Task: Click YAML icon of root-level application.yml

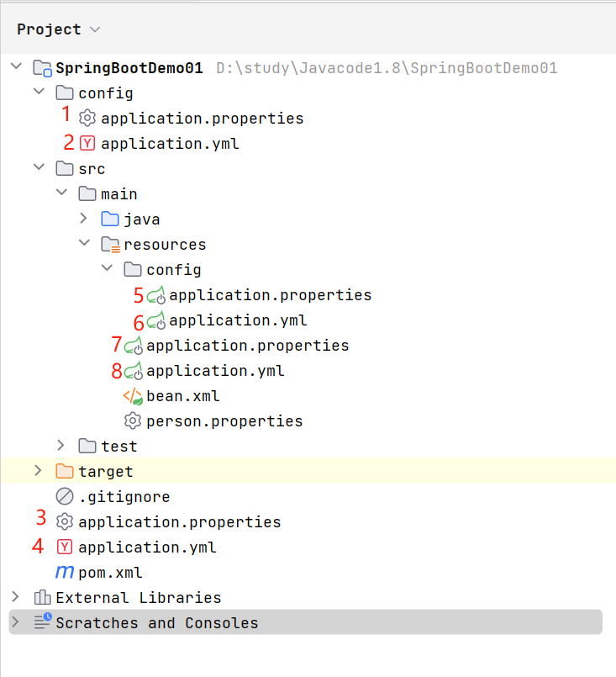Action: point(65,547)
